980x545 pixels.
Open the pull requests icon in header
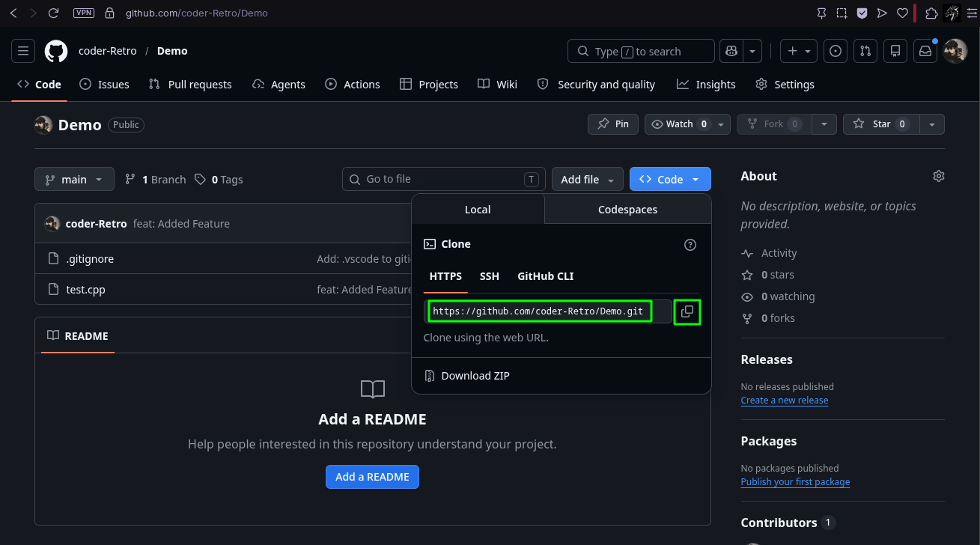coord(865,51)
